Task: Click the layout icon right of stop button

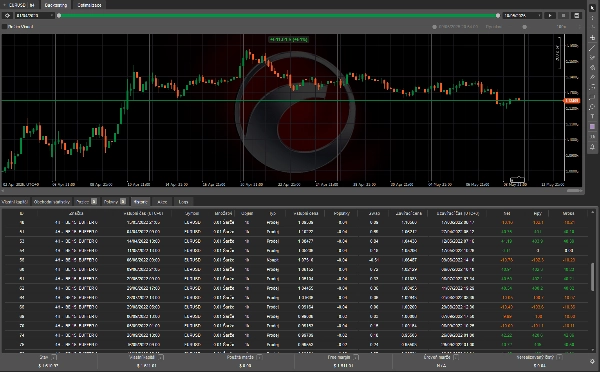Action: pos(576,16)
